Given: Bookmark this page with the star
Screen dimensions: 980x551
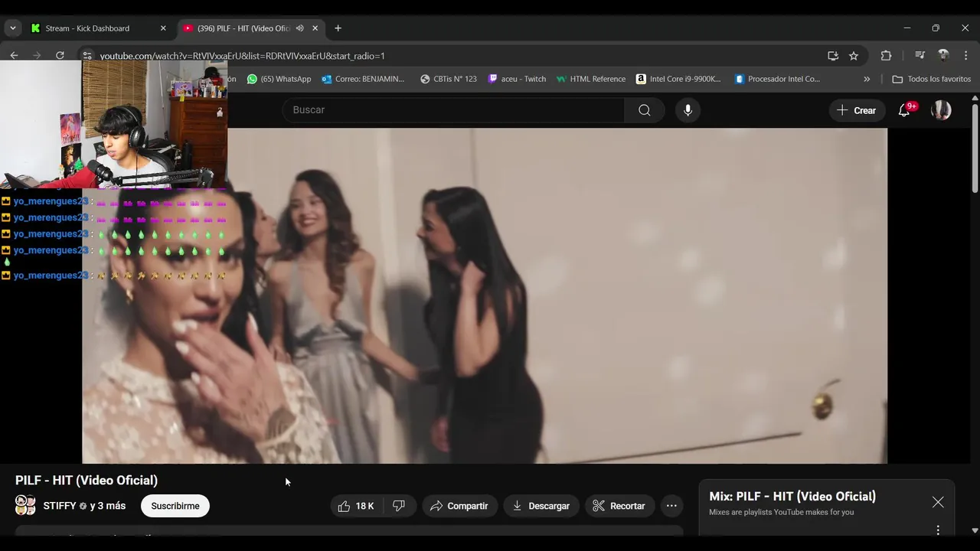Looking at the screenshot, I should [x=854, y=56].
